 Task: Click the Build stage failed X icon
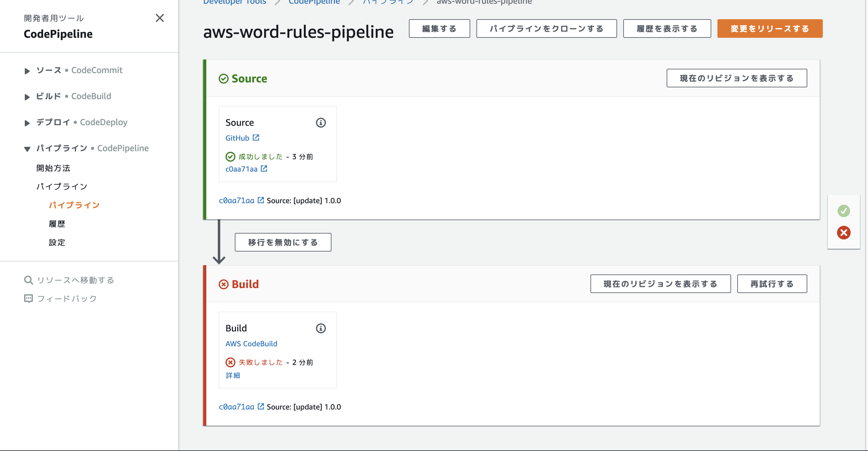tap(223, 285)
